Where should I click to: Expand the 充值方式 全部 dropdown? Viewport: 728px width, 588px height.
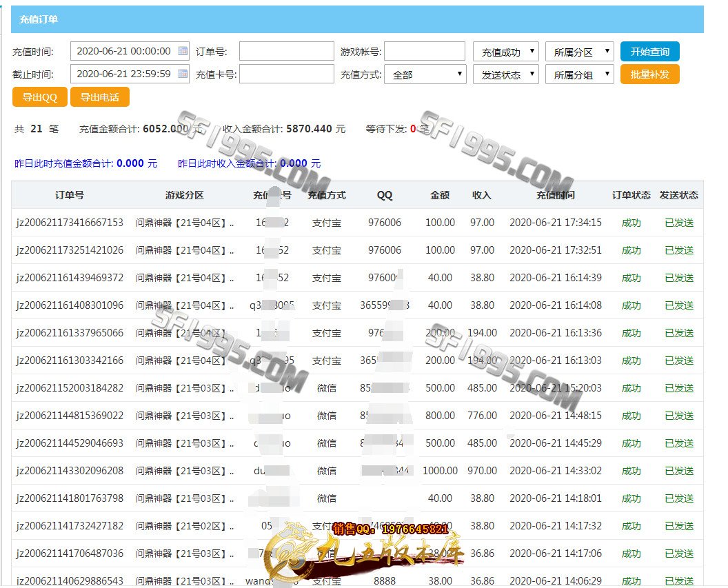click(425, 74)
